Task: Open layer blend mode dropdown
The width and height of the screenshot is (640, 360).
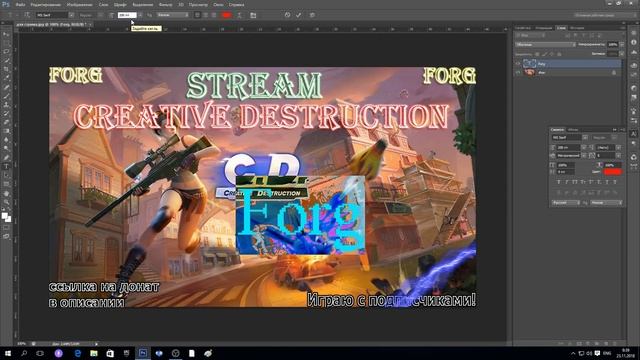Action: pos(545,44)
